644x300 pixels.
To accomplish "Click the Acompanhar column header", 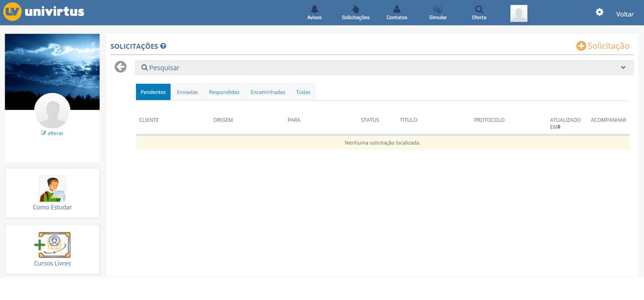I will coord(608,120).
